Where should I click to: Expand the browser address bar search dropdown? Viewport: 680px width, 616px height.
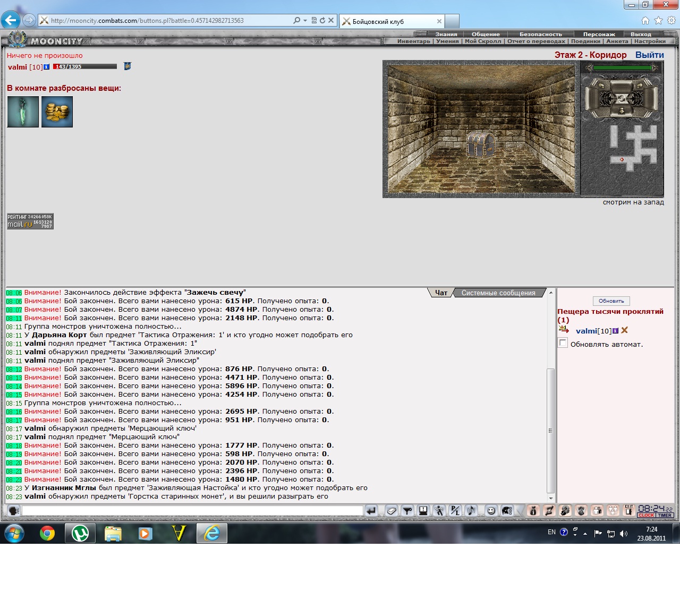tap(305, 21)
